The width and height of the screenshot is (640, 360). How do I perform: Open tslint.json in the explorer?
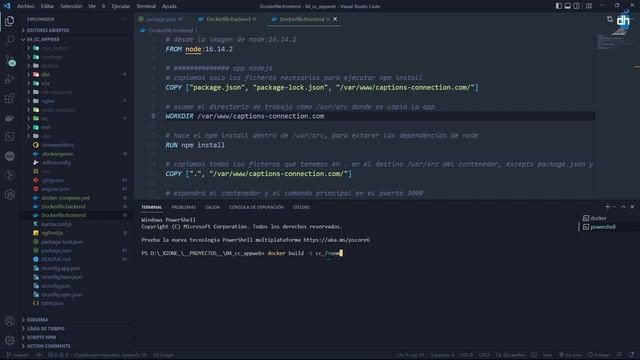pos(52,303)
